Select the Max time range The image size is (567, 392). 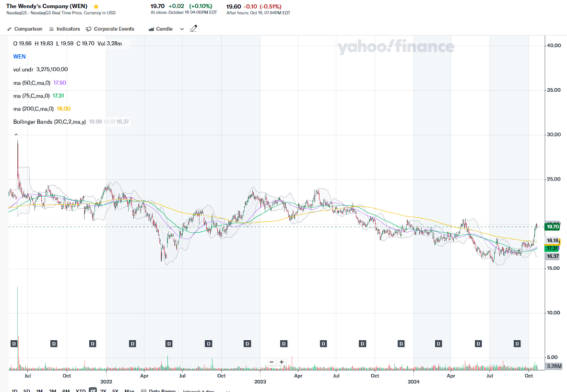pos(129,391)
